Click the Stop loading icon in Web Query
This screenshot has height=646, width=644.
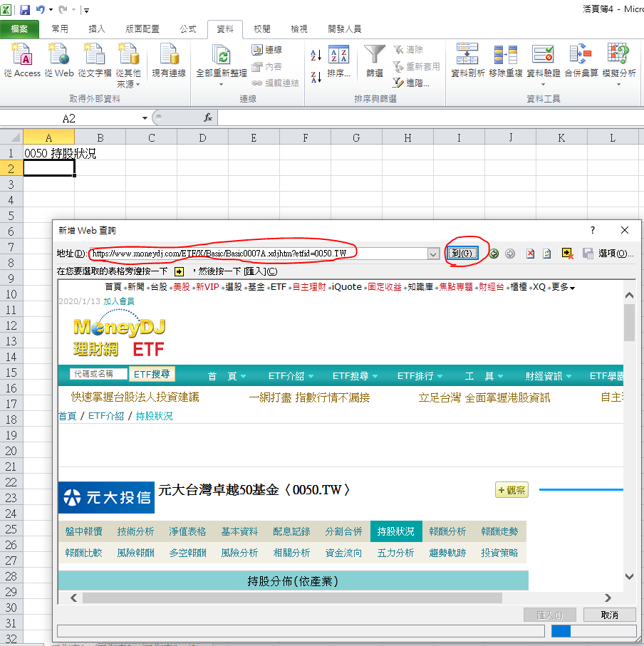530,254
